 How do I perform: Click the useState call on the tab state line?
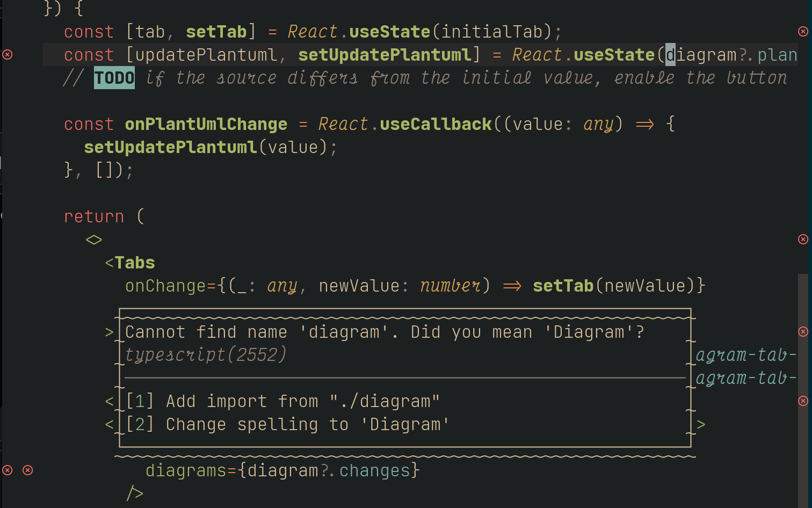[x=389, y=31]
